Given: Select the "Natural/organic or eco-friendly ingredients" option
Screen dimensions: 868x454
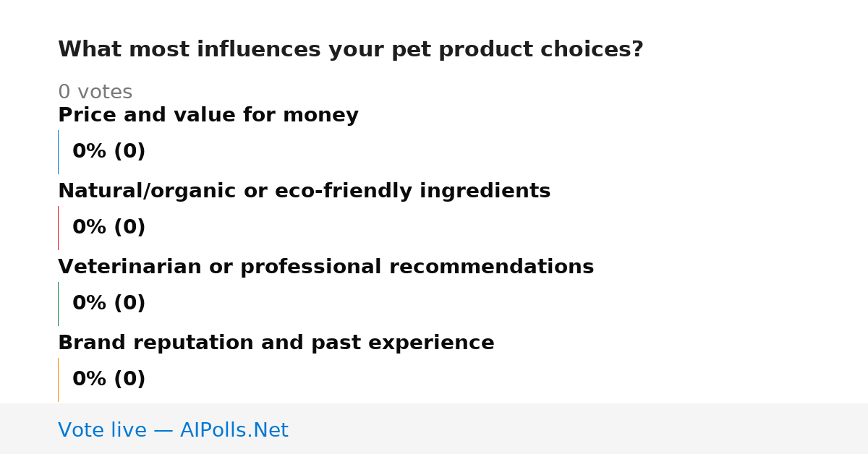Looking at the screenshot, I should point(305,192).
